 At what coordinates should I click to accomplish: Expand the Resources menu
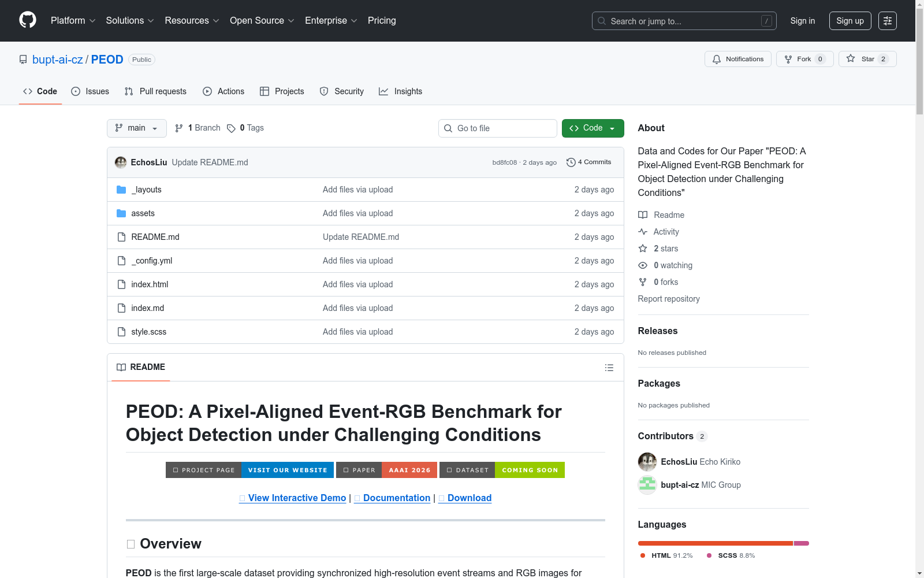[x=192, y=21]
